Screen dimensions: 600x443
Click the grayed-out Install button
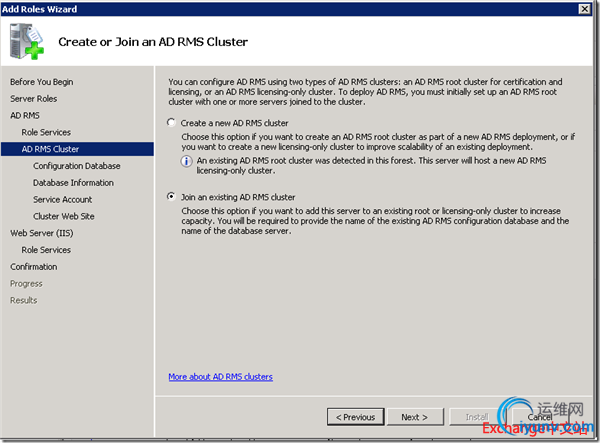(477, 417)
